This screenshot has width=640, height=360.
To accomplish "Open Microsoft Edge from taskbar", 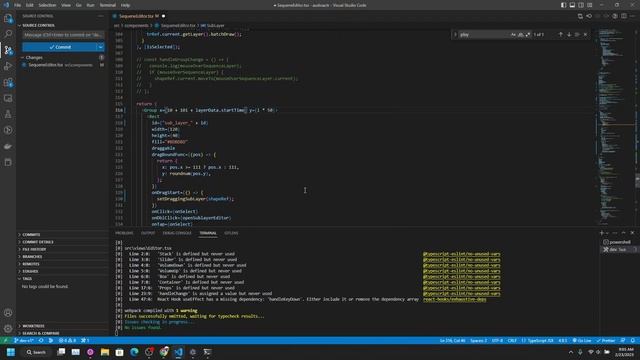I will 134,352.
